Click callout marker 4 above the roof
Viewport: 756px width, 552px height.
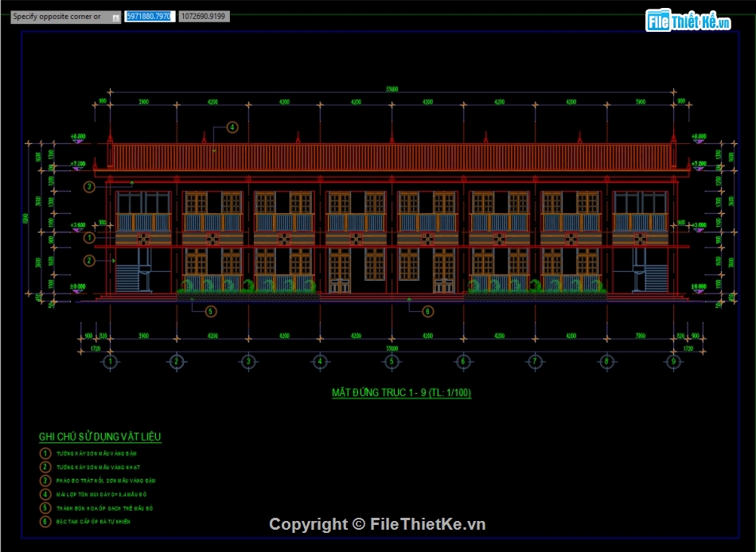(232, 126)
